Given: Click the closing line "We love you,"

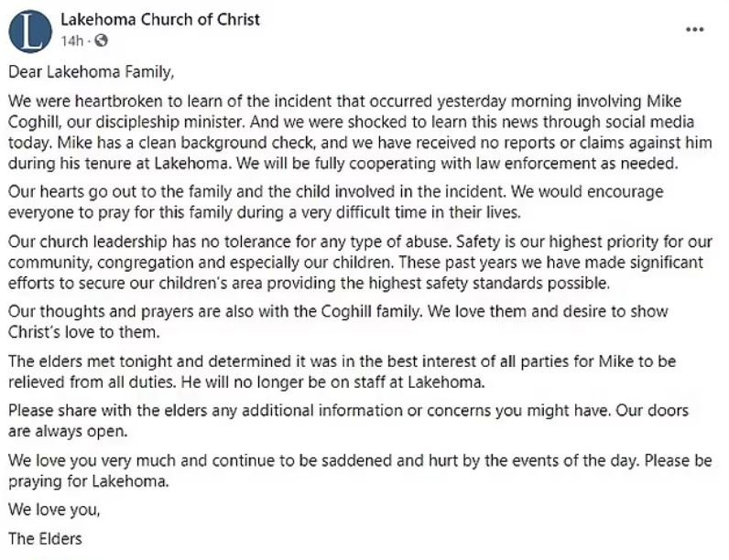Looking at the screenshot, I should pyautogui.click(x=54, y=510).
